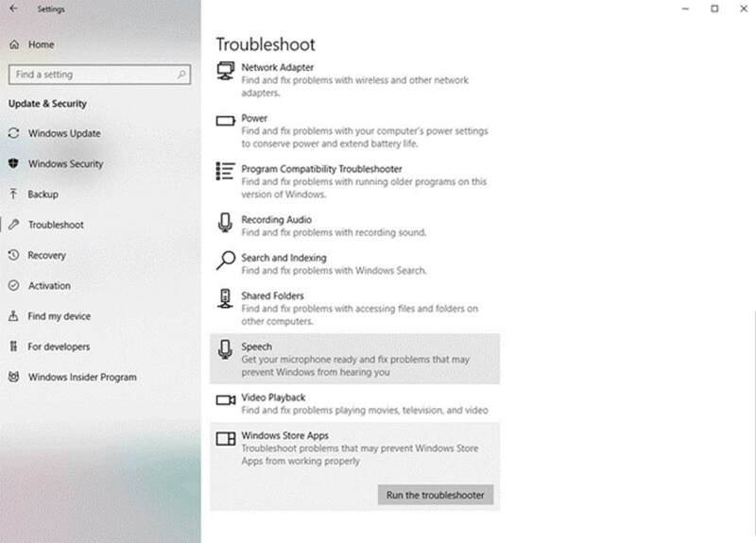Viewport: 756px width, 543px height.
Task: Go to the Activation page
Action: pyautogui.click(x=49, y=286)
